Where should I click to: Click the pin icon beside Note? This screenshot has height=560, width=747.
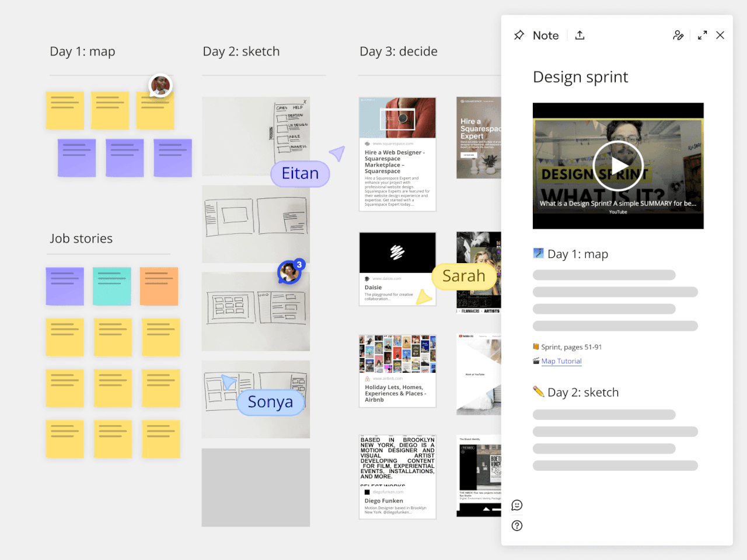tap(519, 36)
